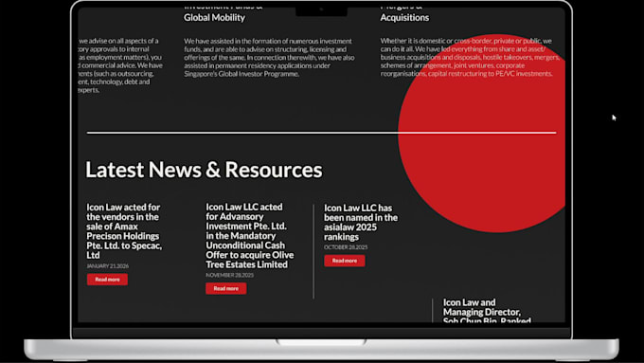
Task: Click the Global Mobility heading
Action: pyautogui.click(x=214, y=17)
